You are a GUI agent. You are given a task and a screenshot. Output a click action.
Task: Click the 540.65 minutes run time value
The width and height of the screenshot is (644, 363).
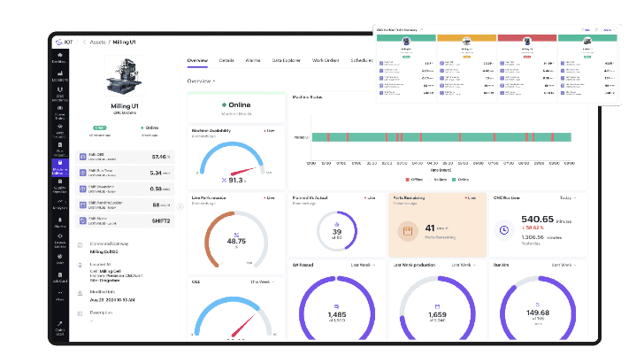(x=538, y=219)
